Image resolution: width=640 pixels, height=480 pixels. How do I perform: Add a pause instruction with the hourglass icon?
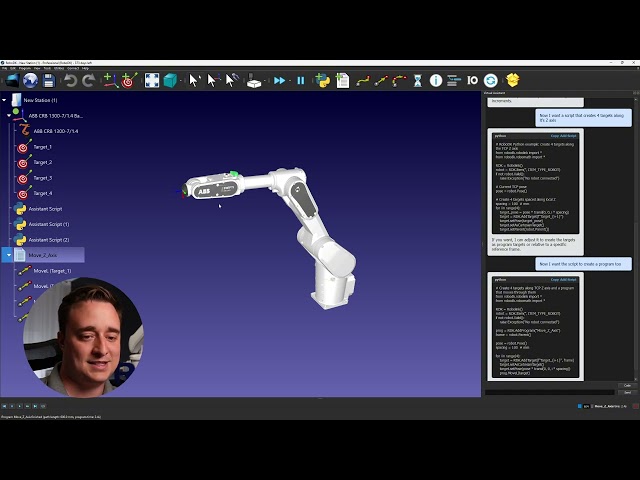[x=418, y=80]
